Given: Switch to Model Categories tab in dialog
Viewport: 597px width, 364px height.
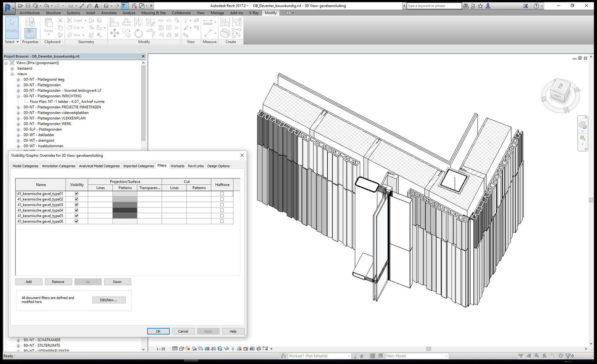Looking at the screenshot, I should pos(25,166).
